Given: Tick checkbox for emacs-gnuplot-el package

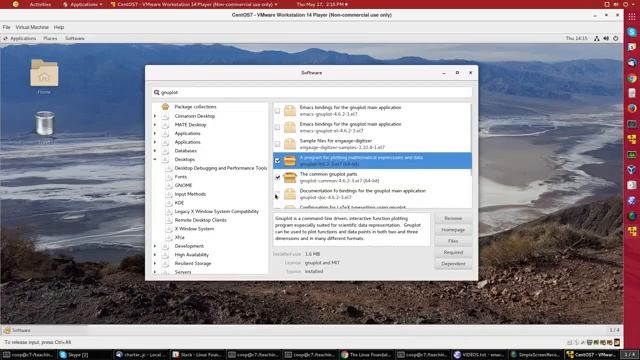Looking at the screenshot, I should pyautogui.click(x=278, y=127).
